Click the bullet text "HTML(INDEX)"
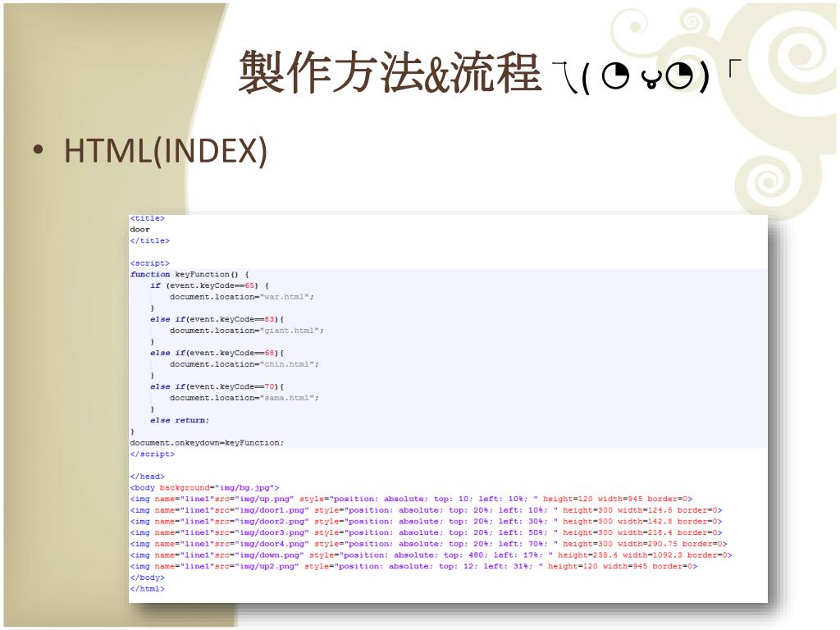 point(165,151)
